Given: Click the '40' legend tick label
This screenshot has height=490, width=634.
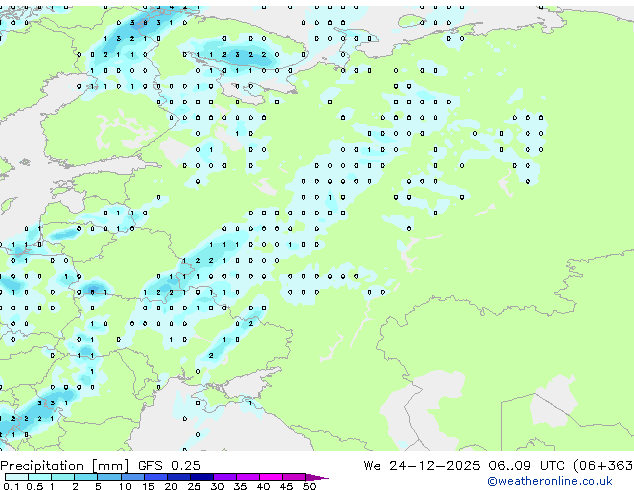Looking at the screenshot, I should click(x=263, y=486).
